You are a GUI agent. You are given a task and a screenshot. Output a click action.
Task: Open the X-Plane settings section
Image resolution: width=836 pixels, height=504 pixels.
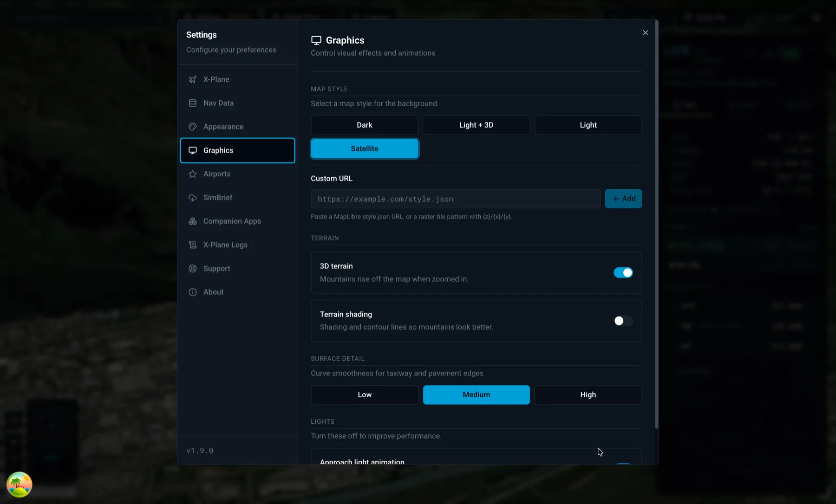237,79
